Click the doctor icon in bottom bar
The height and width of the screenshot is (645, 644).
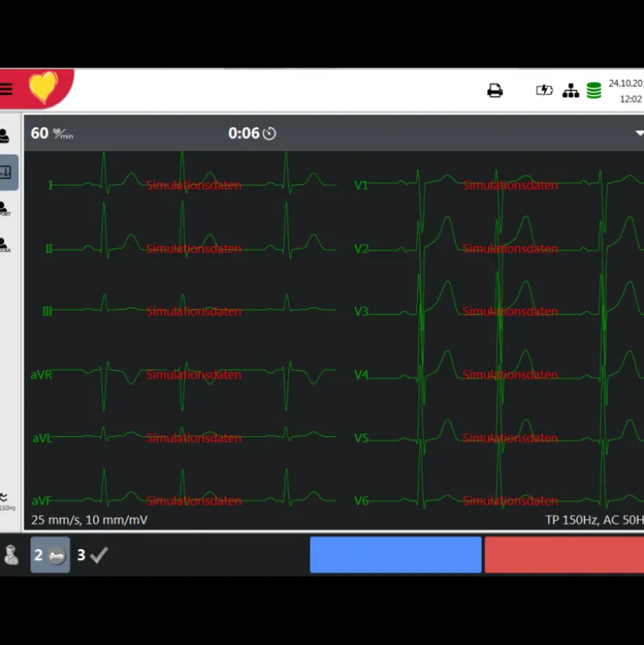click(x=11, y=554)
